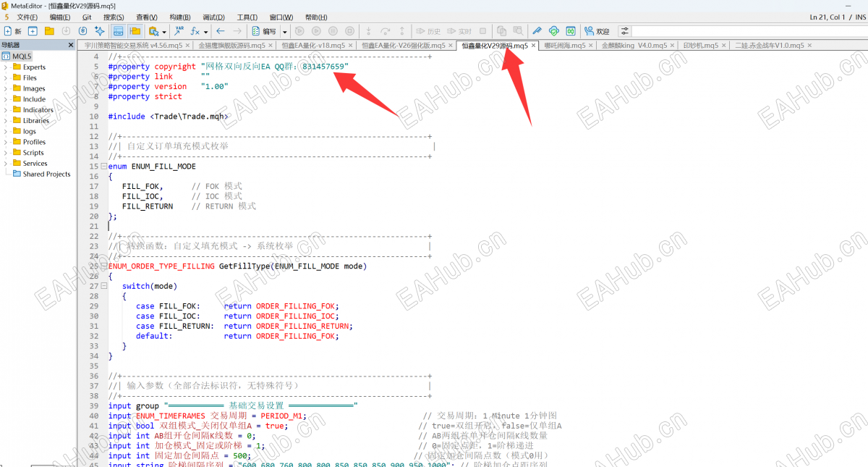
Task: Expand the Files folder in Navigator
Action: 6,77
